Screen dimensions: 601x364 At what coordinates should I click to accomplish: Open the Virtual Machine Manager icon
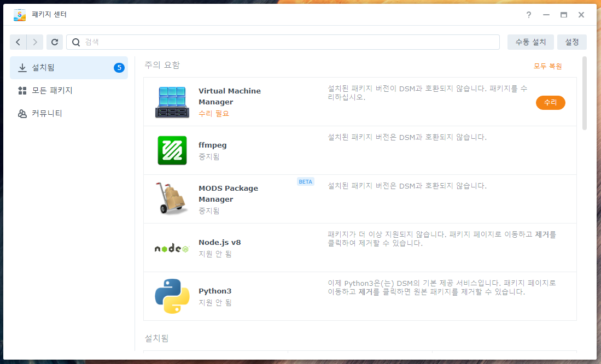click(172, 102)
